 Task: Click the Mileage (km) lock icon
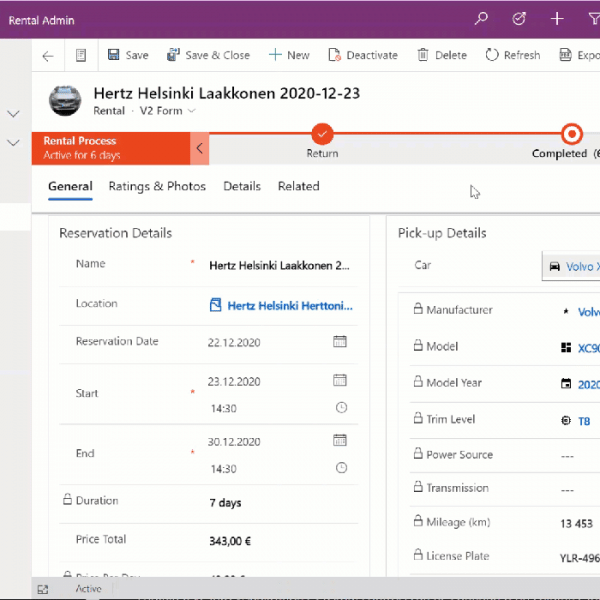[x=418, y=521]
